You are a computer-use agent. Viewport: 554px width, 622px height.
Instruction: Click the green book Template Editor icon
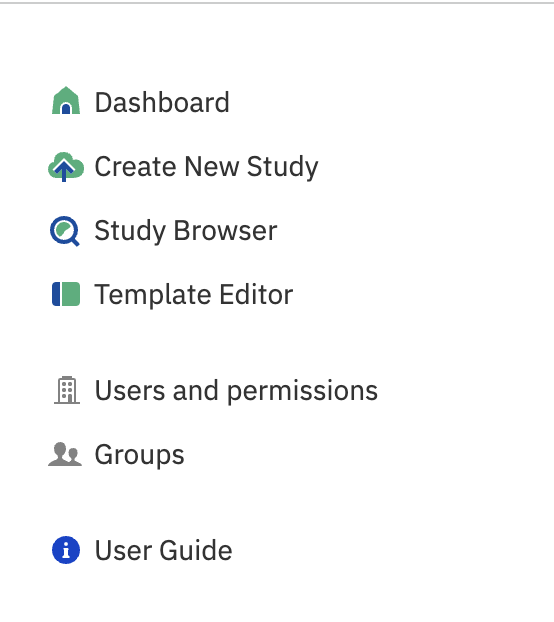pos(66,294)
